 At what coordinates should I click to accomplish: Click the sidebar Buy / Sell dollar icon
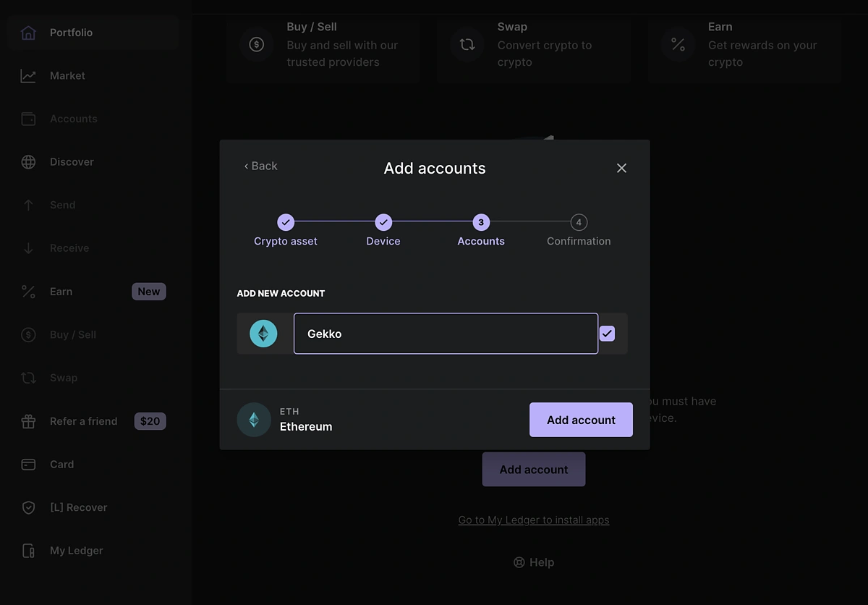coord(28,335)
